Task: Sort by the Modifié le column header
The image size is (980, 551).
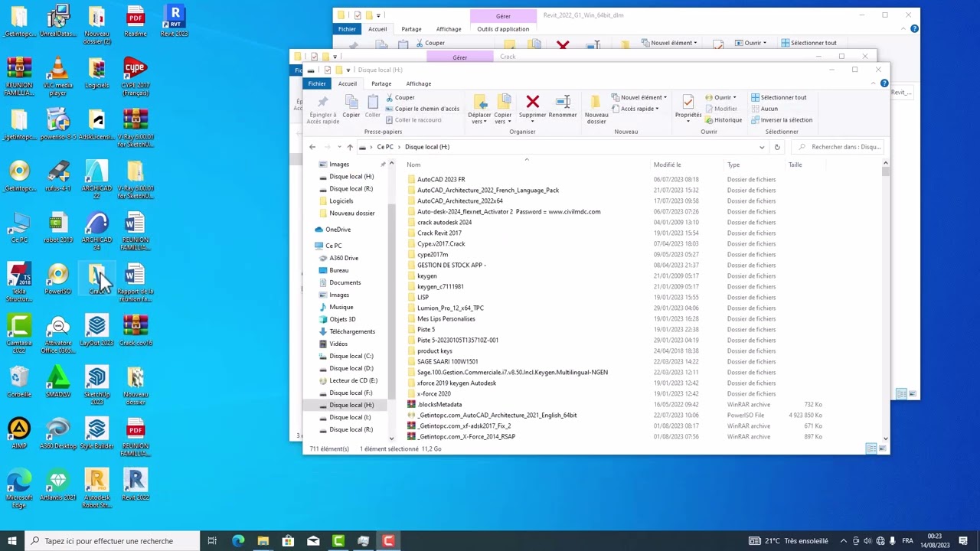Action: 667,165
